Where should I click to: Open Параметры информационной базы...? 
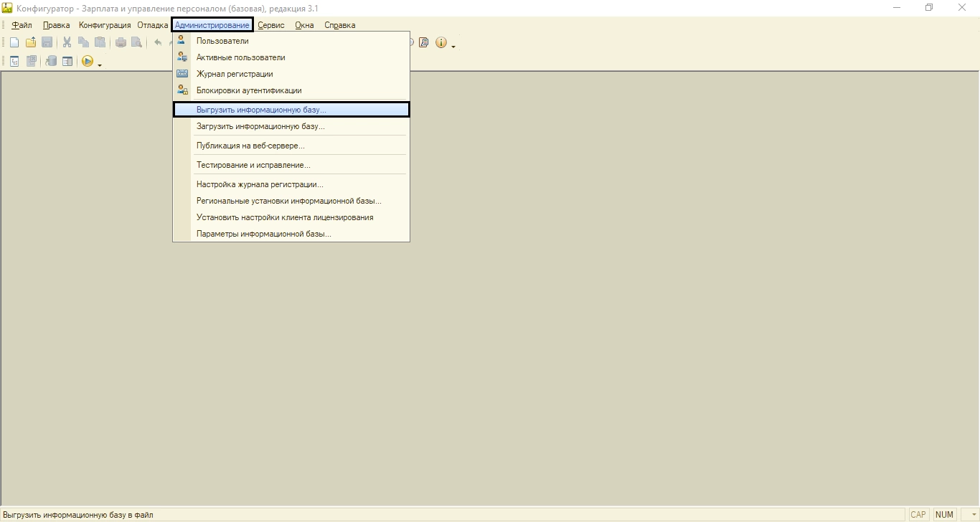click(291, 234)
